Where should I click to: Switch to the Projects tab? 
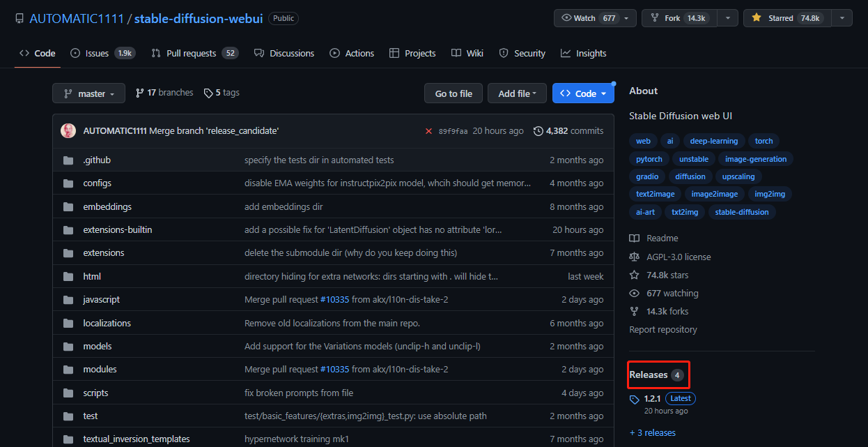pos(412,53)
